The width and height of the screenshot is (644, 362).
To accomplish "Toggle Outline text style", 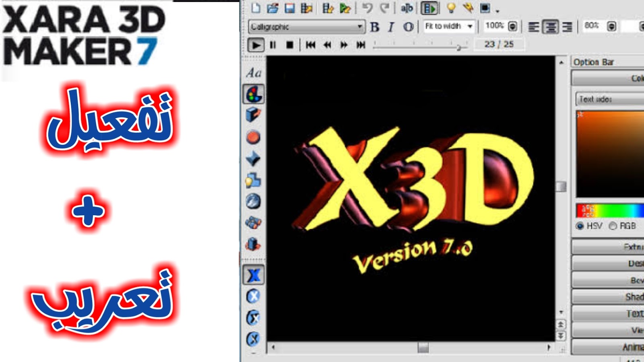I will point(408,27).
